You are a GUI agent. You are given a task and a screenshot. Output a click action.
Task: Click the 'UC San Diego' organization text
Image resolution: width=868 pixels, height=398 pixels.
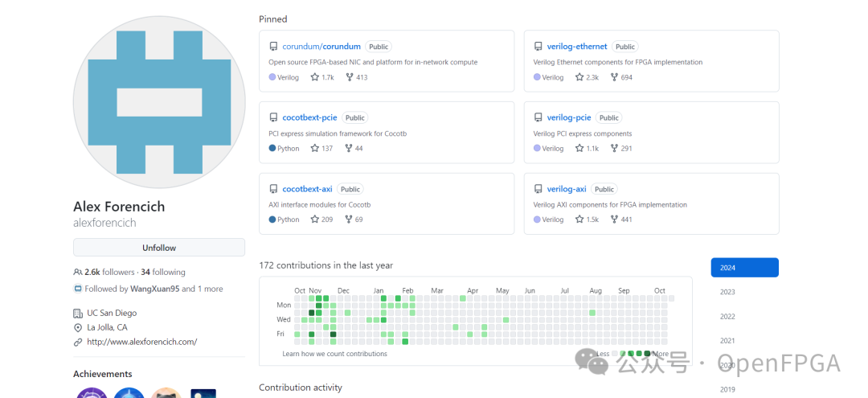(x=112, y=313)
